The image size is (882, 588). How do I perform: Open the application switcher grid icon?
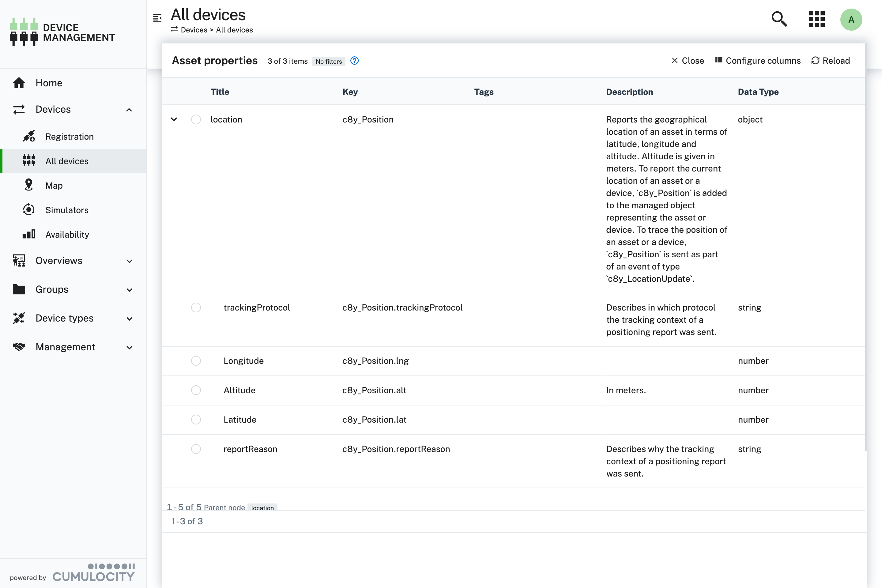(x=816, y=19)
